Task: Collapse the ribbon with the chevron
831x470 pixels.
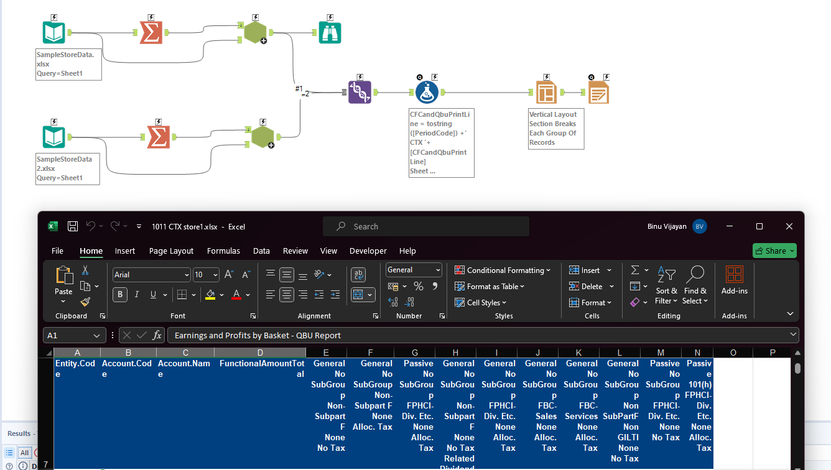Action: pos(790,314)
